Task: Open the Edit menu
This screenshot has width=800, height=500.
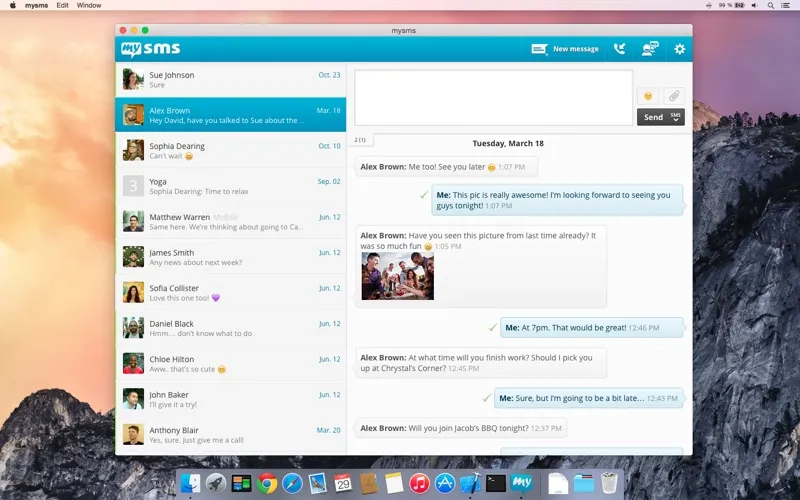Action: [x=62, y=5]
